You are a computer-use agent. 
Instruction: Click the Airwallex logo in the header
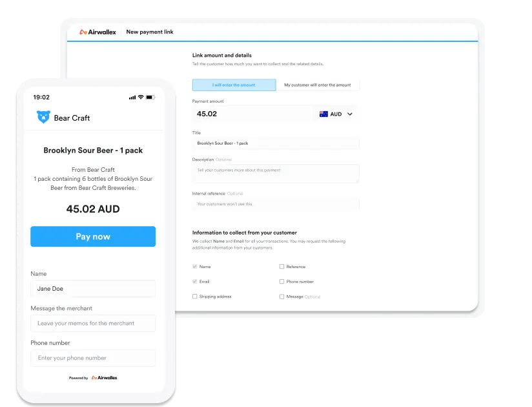(x=97, y=32)
